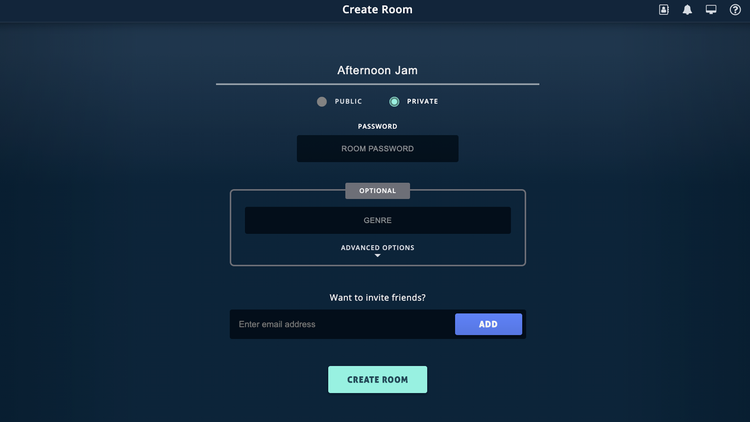Focus the Genre input field
The image size is (750, 422).
377,221
